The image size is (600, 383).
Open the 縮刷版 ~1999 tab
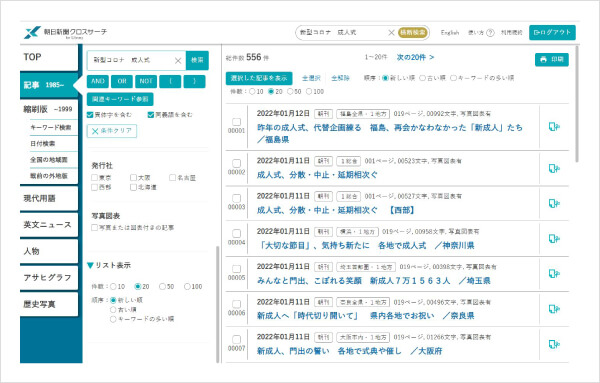(49, 109)
